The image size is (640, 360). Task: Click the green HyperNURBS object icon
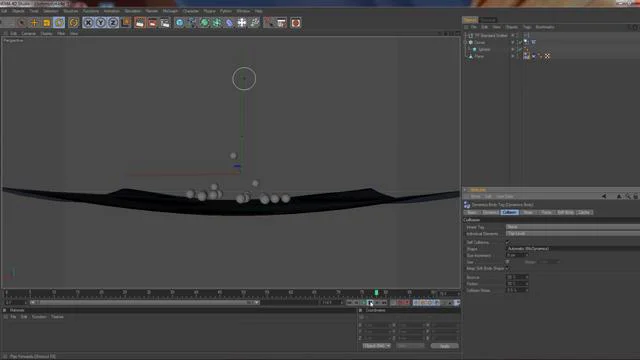[204, 23]
